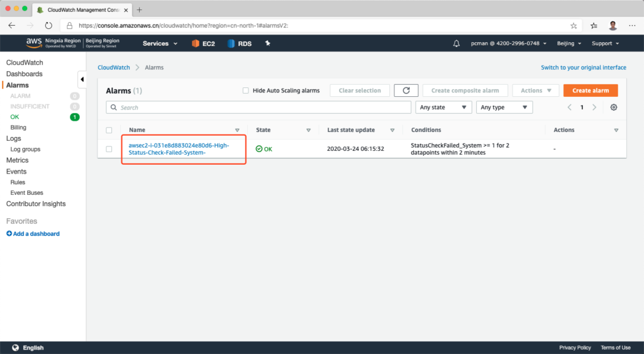Select all alarms with header checkbox
Viewport: 644px width, 354px height.
[109, 130]
